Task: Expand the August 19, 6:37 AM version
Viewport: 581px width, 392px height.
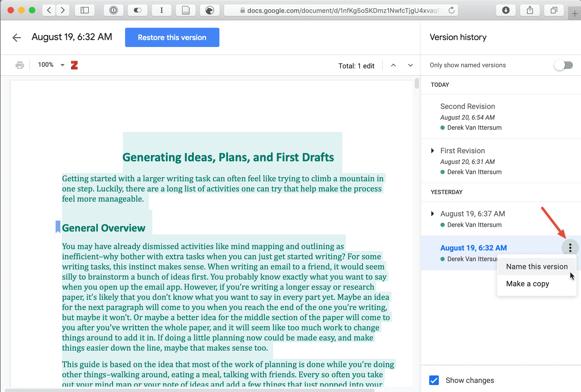Action: tap(433, 214)
